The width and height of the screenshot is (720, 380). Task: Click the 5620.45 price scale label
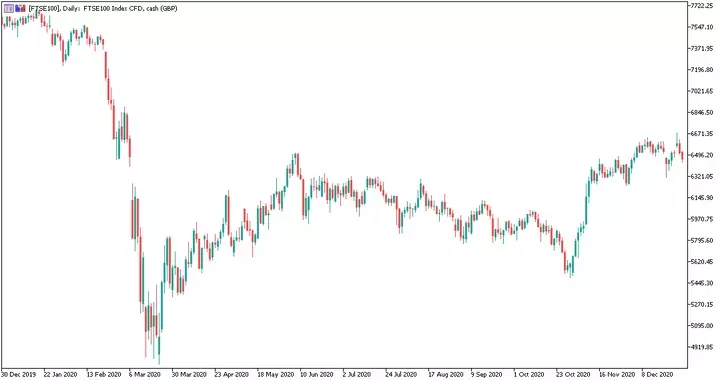click(x=702, y=262)
